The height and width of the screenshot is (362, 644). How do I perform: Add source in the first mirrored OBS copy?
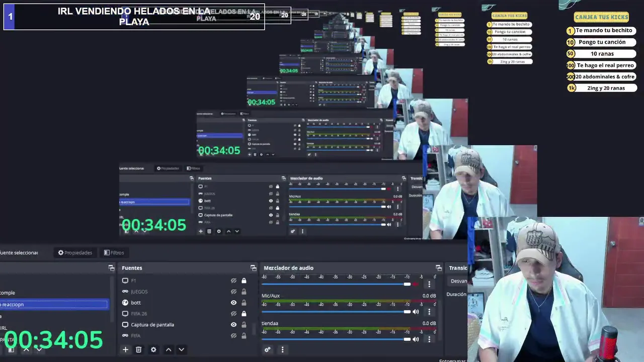[x=200, y=231]
